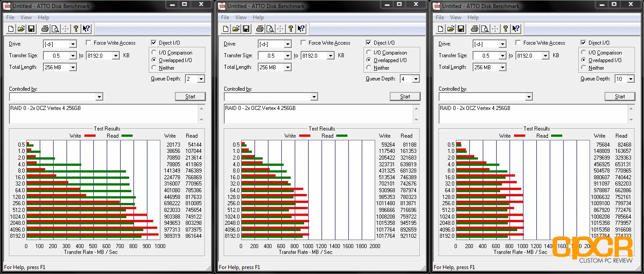644x274 pixels.
Task: Click write result value 59264
Action: 388,144
